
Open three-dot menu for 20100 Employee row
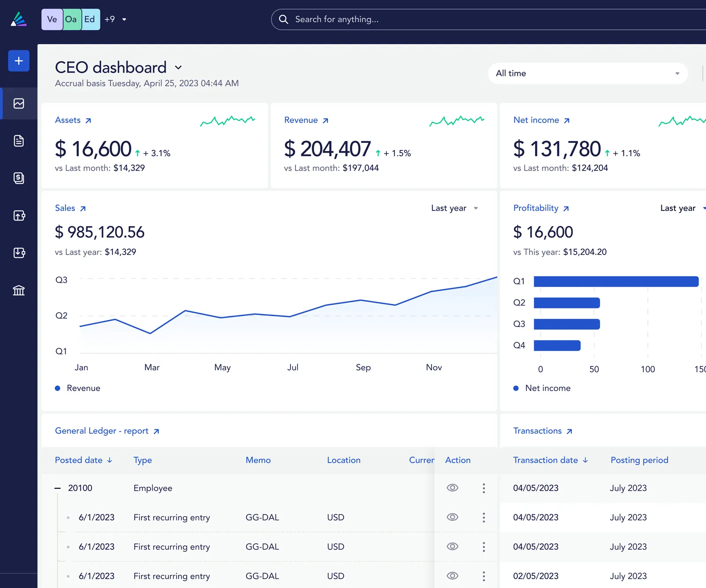click(484, 488)
